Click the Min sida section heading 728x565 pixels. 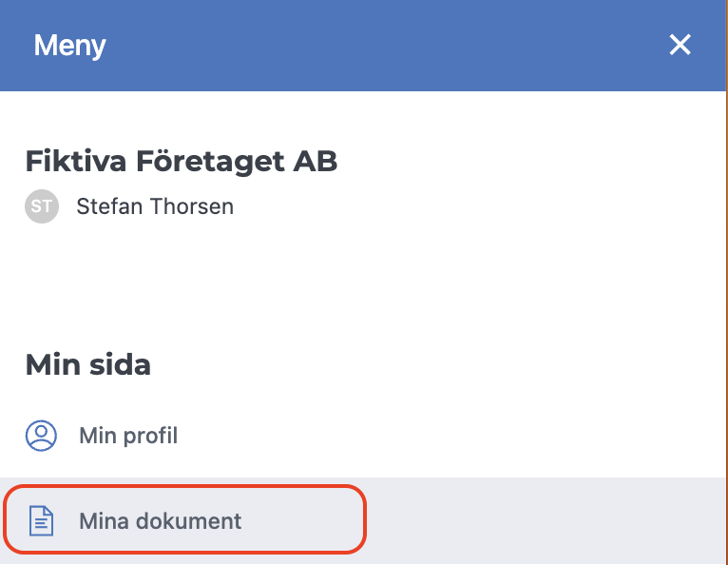[x=87, y=364]
